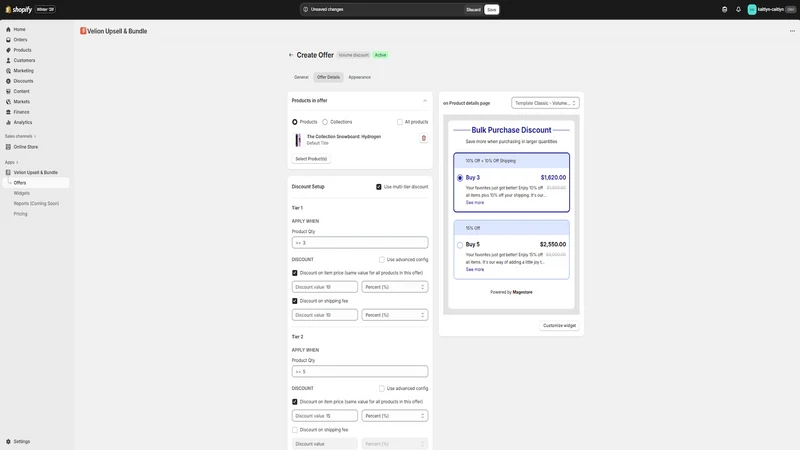The image size is (800, 450).
Task: Open Finance section icon
Action: click(8, 112)
